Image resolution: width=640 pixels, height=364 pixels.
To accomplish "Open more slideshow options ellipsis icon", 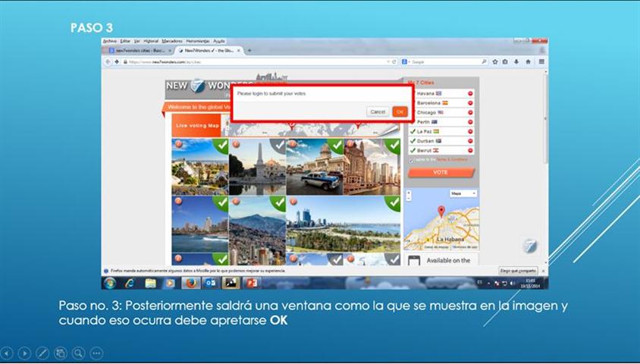I will click(x=96, y=353).
